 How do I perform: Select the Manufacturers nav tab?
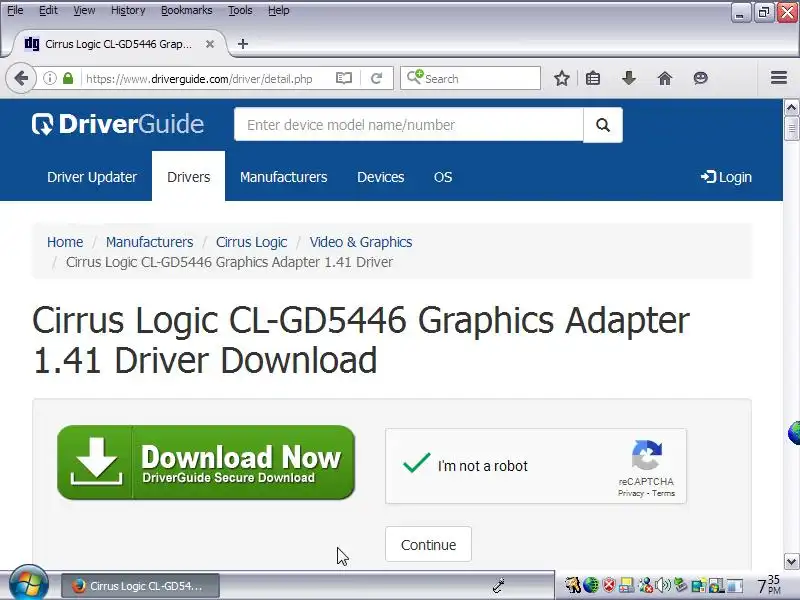tap(284, 177)
